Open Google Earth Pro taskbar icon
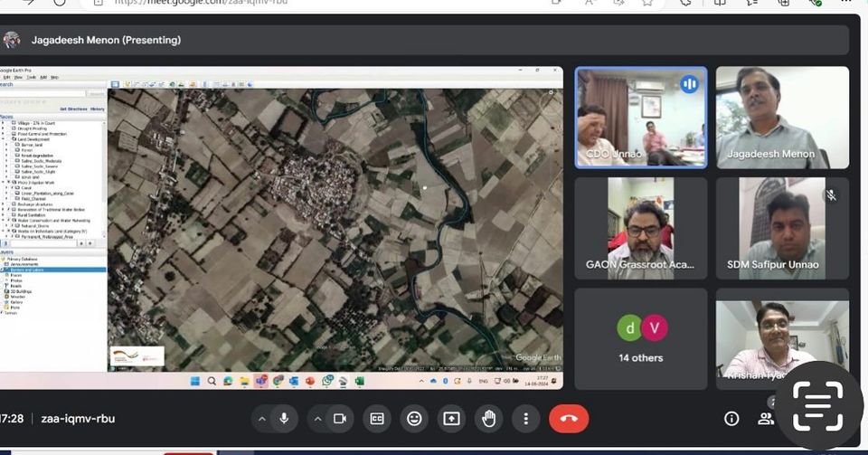This screenshot has width=868, height=455. click(x=344, y=381)
